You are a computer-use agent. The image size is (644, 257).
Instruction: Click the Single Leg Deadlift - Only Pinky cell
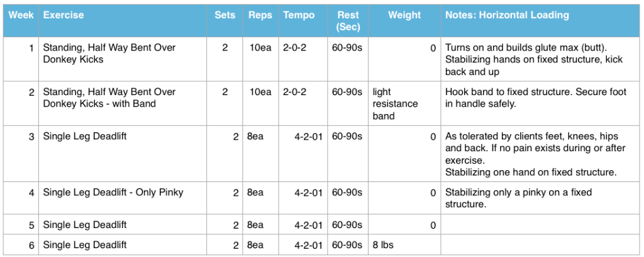pyautogui.click(x=123, y=198)
